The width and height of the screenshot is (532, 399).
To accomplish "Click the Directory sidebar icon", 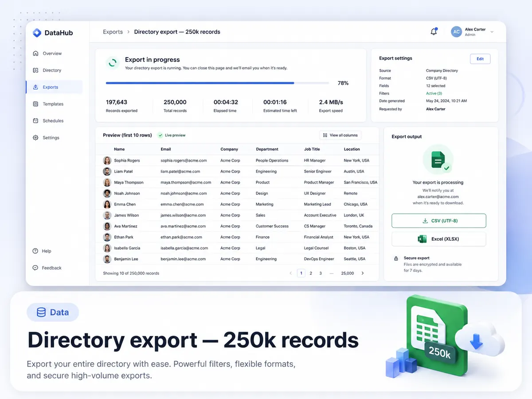I will point(35,70).
